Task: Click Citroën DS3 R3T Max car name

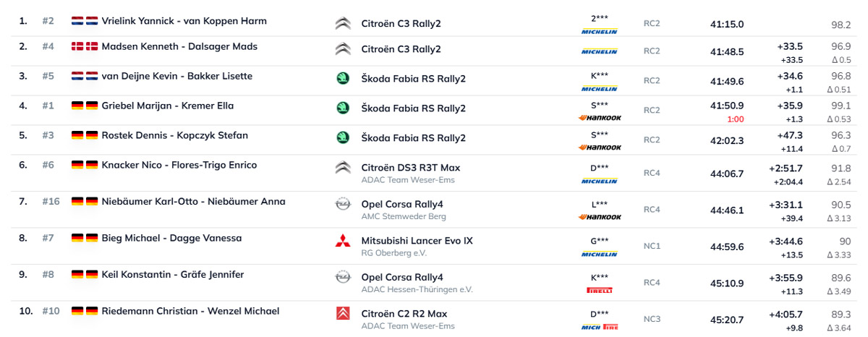Action: pyautogui.click(x=410, y=168)
